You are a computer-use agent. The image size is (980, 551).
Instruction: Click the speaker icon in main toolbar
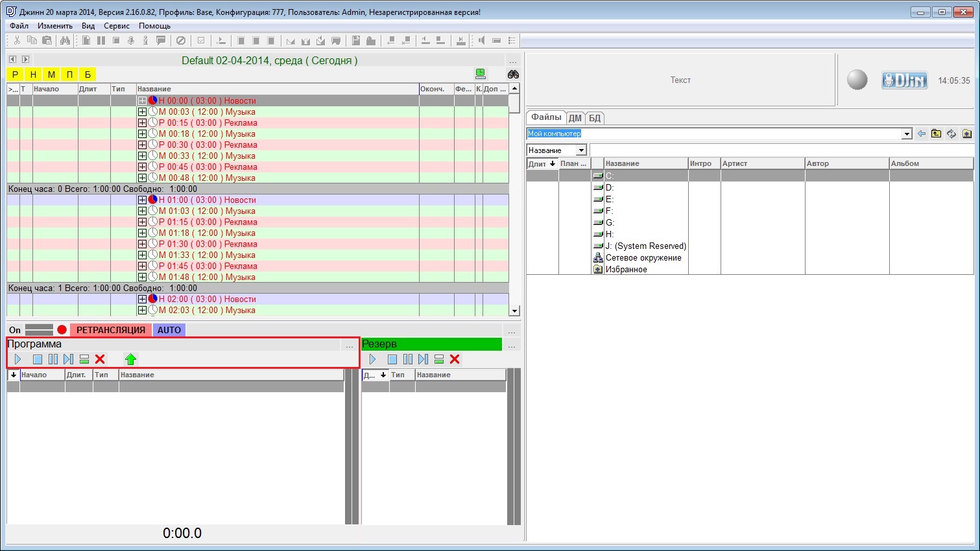click(481, 40)
